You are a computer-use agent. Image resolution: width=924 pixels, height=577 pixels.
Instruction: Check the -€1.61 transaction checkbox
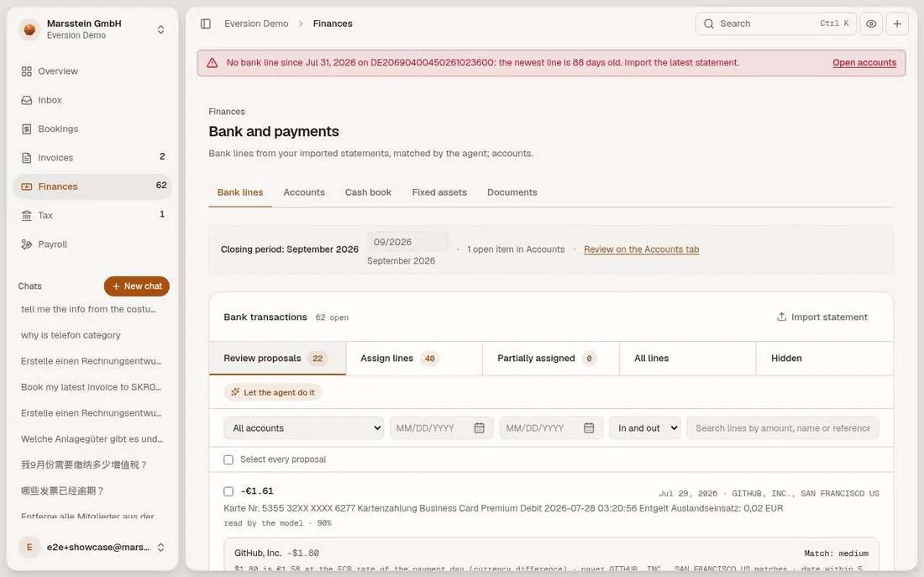tap(228, 491)
